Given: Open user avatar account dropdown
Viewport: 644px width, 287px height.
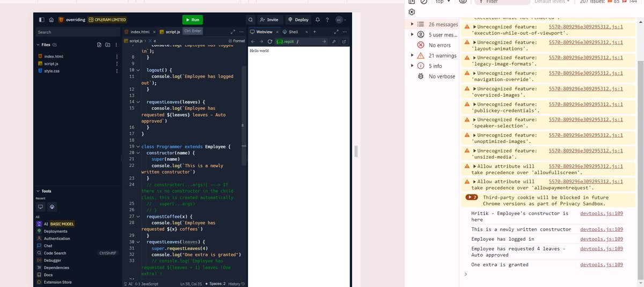Looking at the screenshot, I should point(341,20).
